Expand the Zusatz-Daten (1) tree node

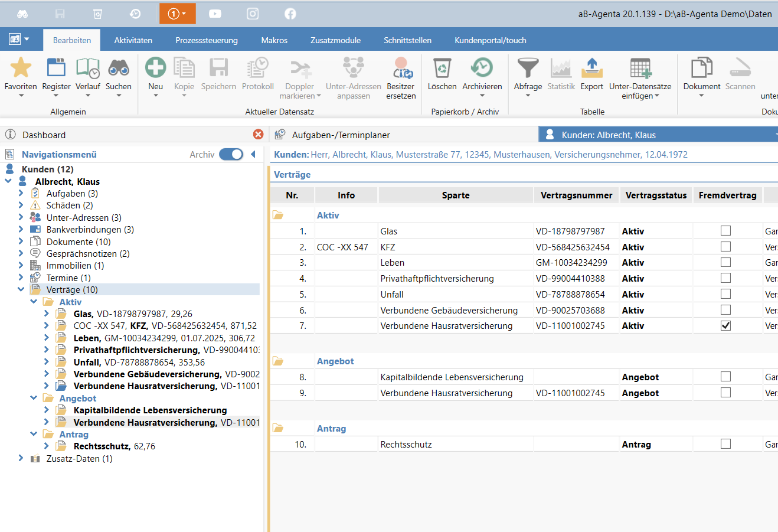coord(21,458)
